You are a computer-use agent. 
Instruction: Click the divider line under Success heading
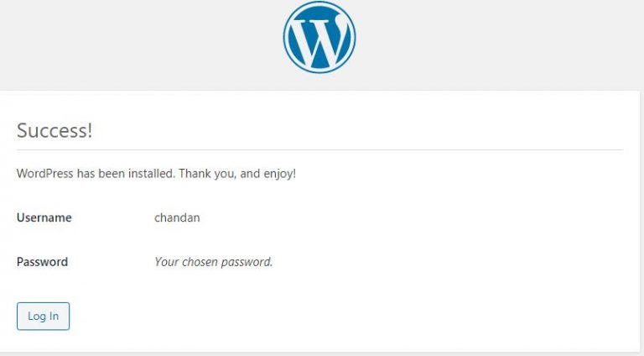(320, 150)
